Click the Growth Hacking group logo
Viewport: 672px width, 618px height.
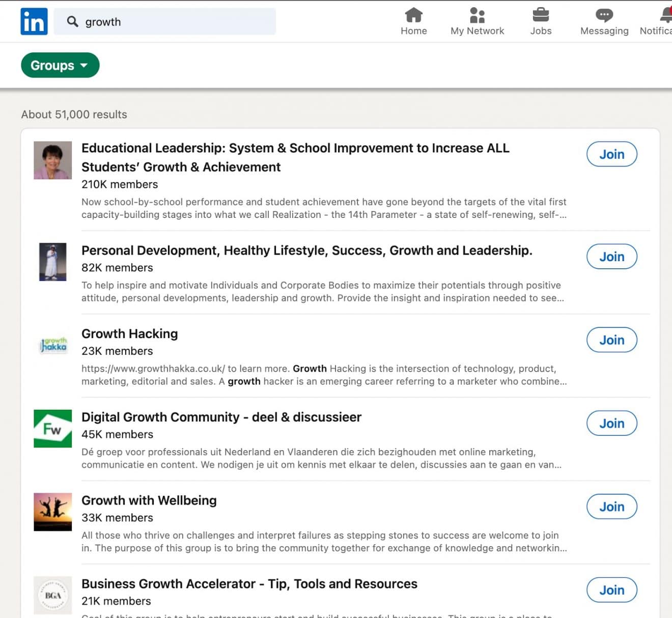pyautogui.click(x=52, y=345)
